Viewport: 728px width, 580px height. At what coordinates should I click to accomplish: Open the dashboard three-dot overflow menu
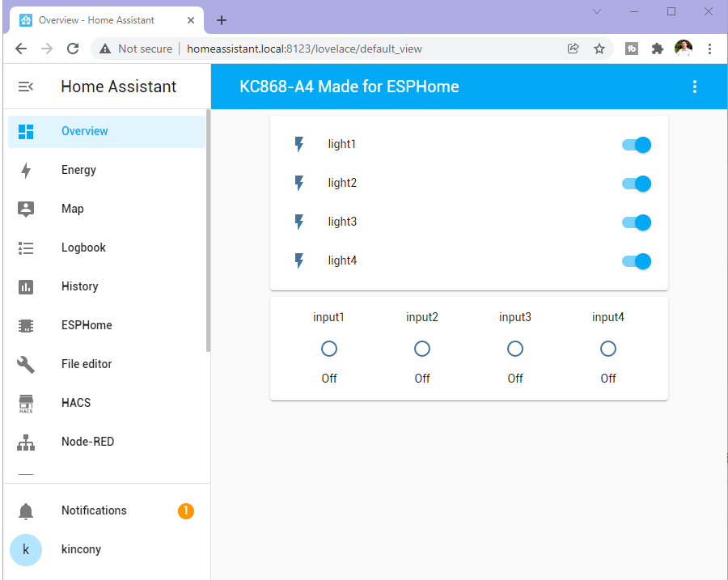click(695, 87)
